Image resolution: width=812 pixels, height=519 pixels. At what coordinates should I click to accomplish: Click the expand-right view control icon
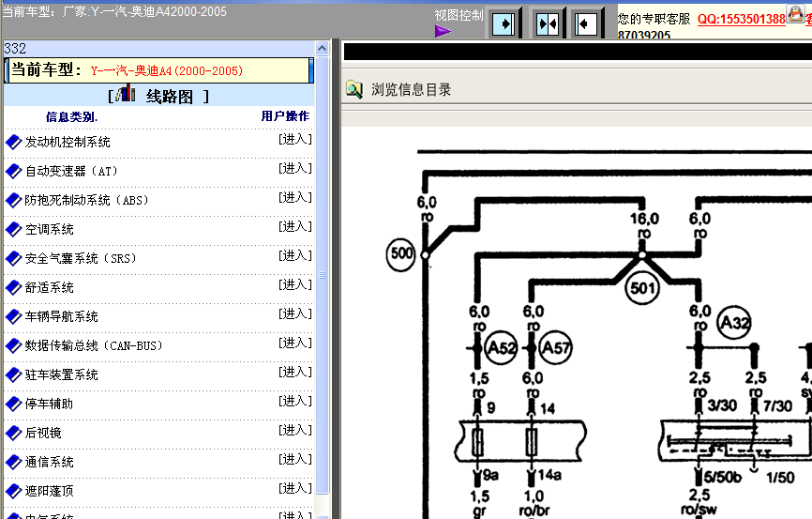[x=504, y=23]
